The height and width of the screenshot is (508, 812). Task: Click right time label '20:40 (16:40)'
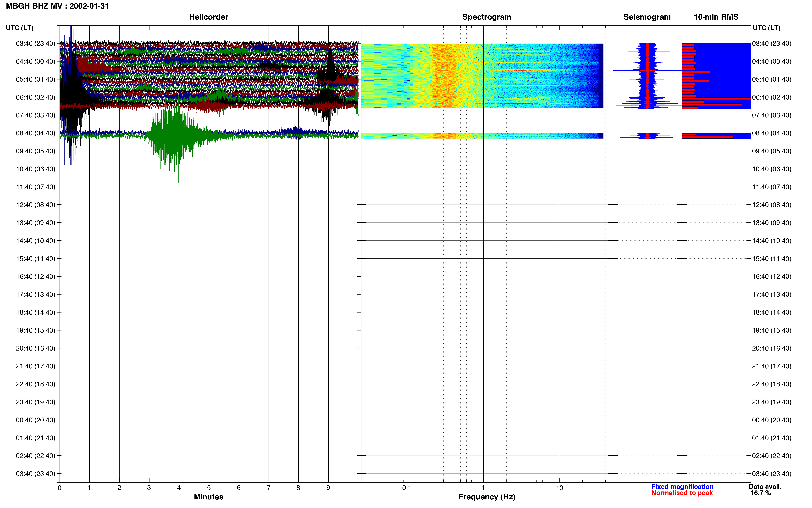pyautogui.click(x=772, y=348)
